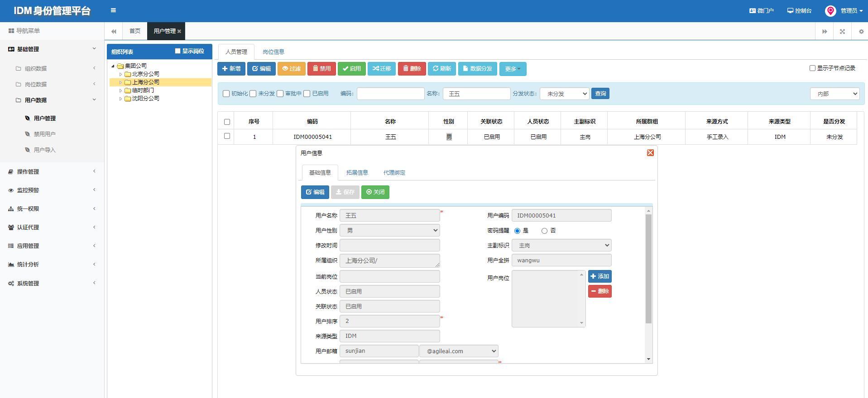The image size is (868, 398).
Task: Expand the 操作管理 sidebar menu
Action: click(52, 172)
